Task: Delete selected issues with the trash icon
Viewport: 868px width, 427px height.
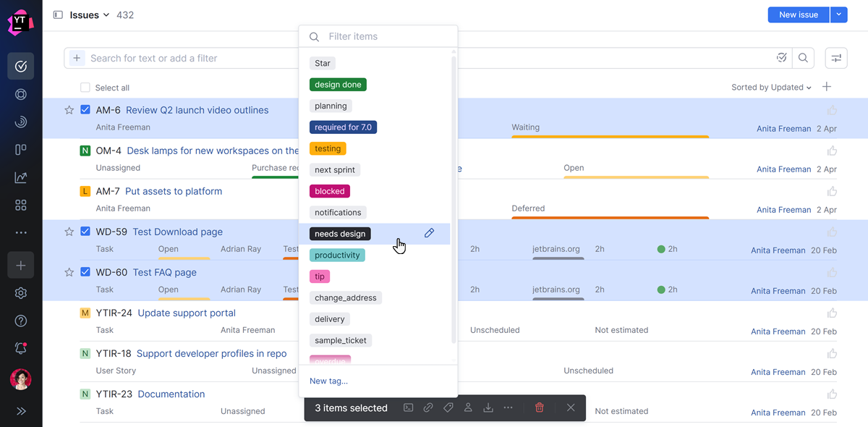Action: pyautogui.click(x=539, y=407)
